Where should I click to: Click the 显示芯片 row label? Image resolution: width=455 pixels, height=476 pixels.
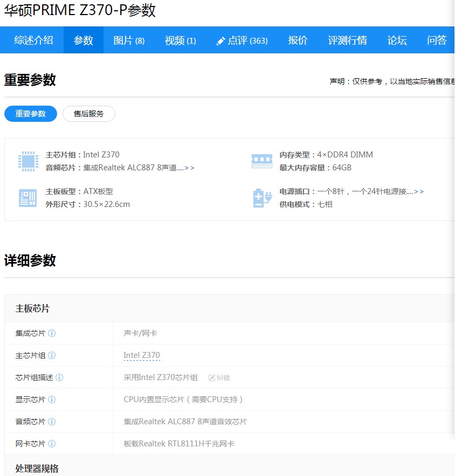click(30, 399)
